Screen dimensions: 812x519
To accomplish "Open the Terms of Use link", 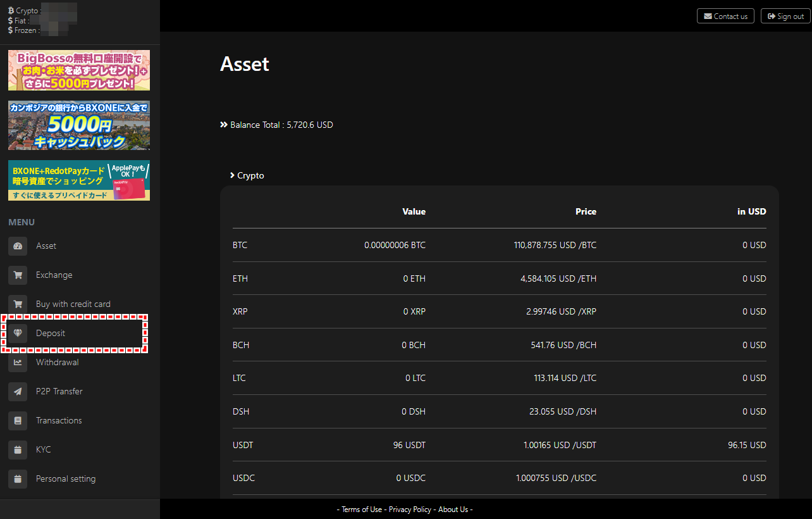I will click(362, 510).
